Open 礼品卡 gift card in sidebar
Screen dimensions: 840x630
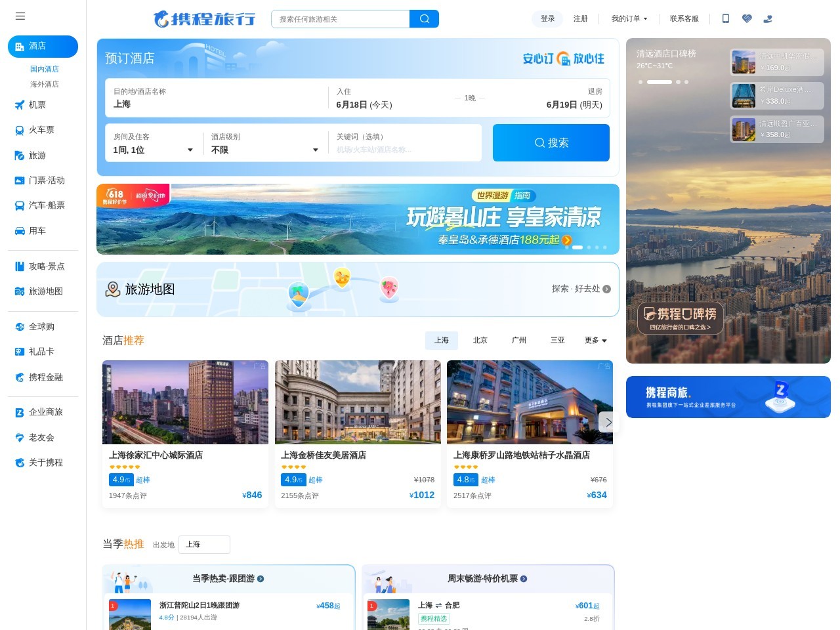click(43, 352)
